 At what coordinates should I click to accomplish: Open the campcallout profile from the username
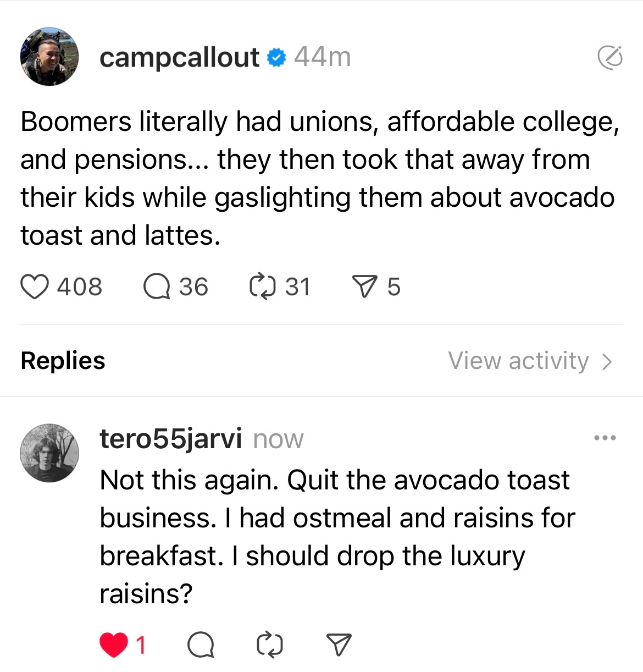(179, 57)
